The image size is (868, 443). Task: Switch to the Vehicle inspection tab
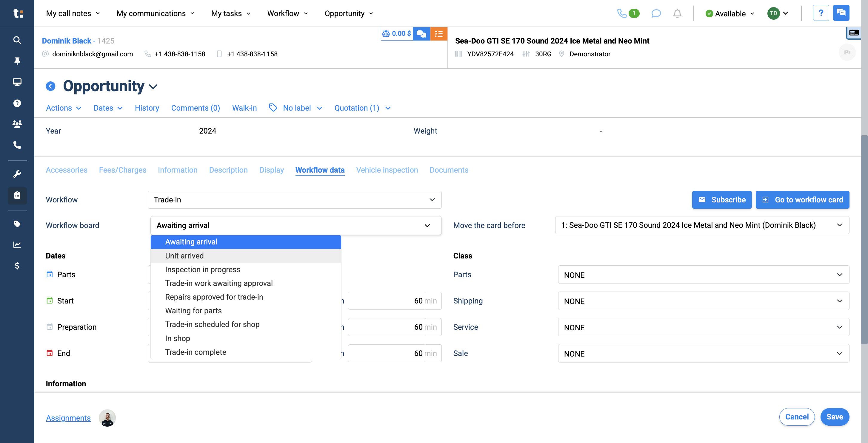[387, 170]
